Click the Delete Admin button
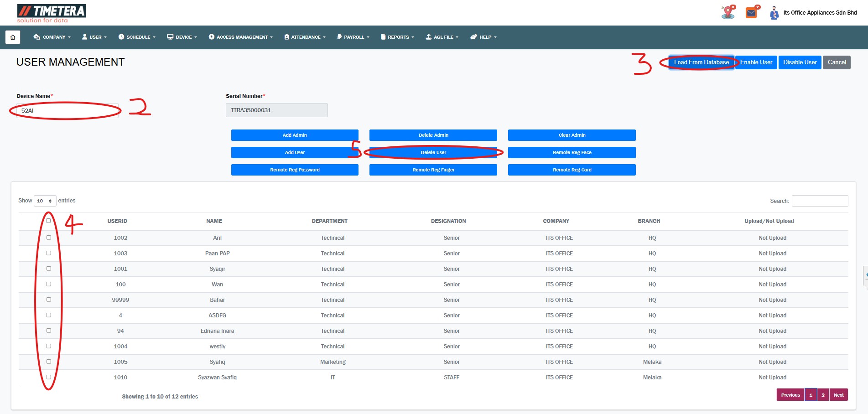868x414 pixels. pyautogui.click(x=433, y=135)
